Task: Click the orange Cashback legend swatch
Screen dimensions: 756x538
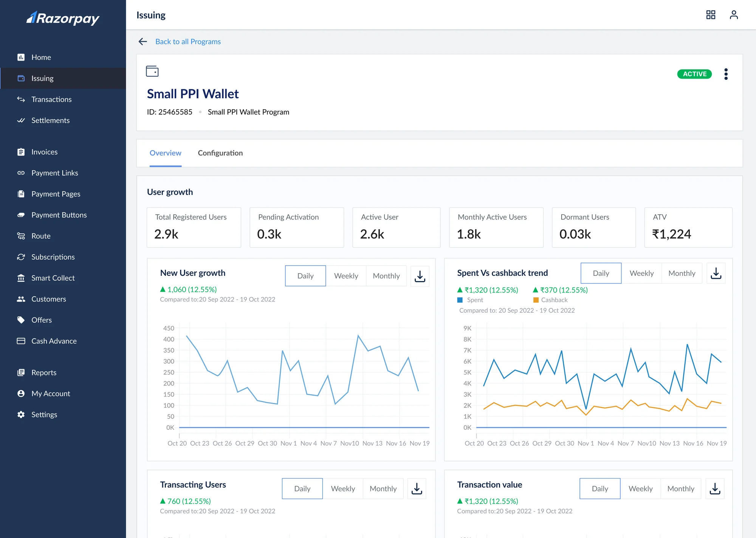Action: click(x=536, y=300)
